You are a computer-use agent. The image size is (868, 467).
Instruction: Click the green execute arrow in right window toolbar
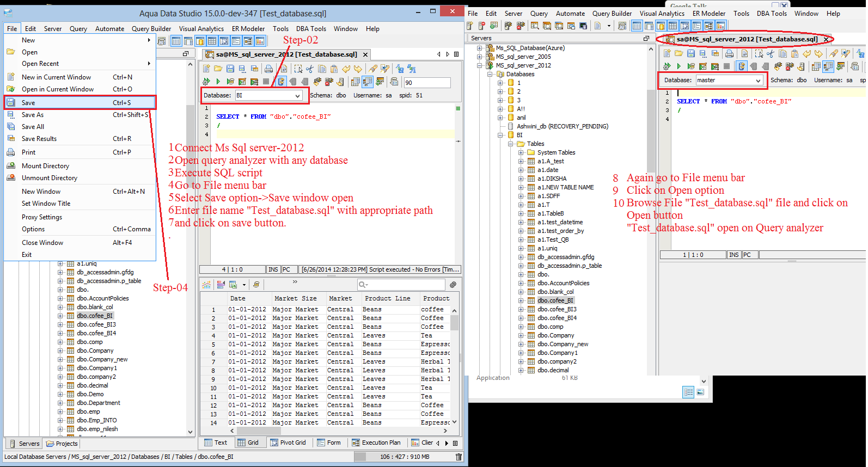(x=678, y=66)
